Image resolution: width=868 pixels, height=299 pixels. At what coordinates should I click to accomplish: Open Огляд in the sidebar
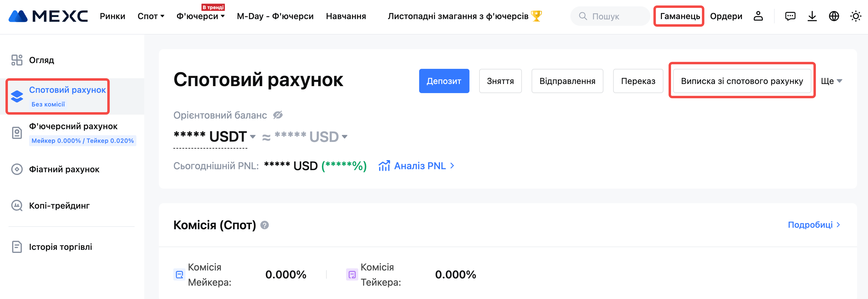click(42, 60)
